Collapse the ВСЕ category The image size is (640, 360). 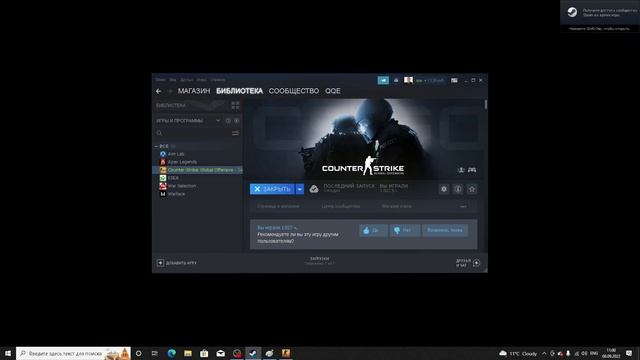pyautogui.click(x=156, y=146)
